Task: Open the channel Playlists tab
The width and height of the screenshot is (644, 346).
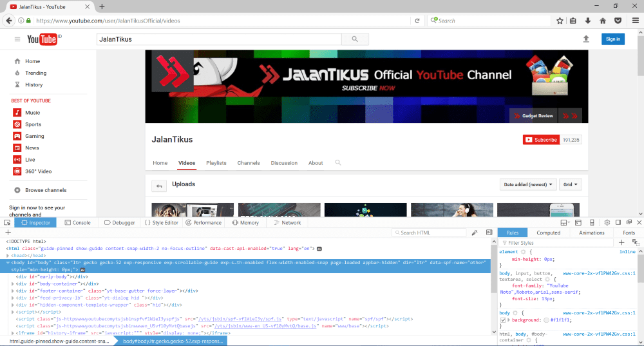Action: 216,163
